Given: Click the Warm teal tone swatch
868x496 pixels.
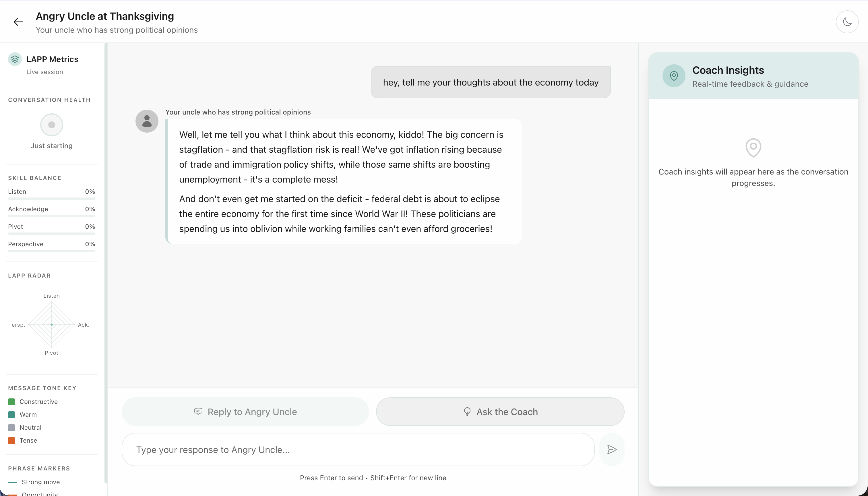Looking at the screenshot, I should (x=11, y=415).
